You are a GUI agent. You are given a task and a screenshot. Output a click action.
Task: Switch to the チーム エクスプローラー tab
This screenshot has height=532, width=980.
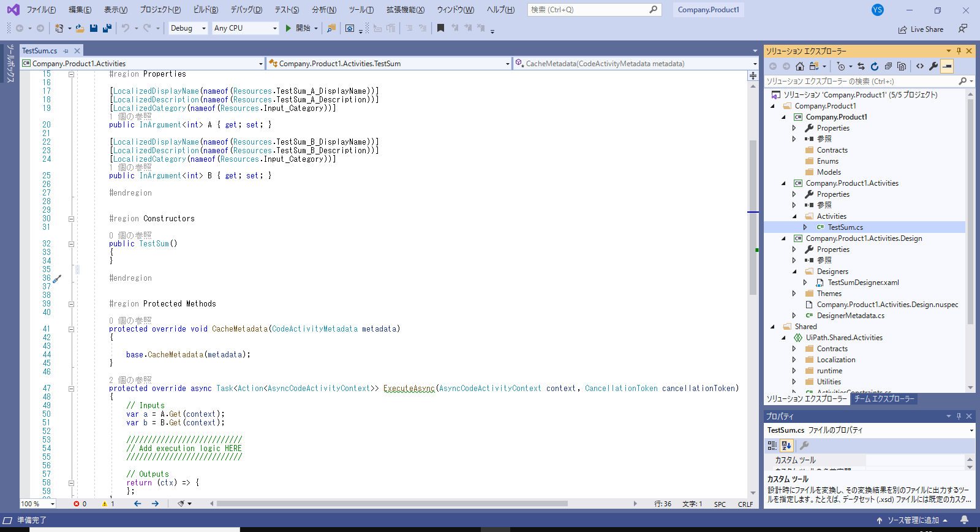coord(884,399)
